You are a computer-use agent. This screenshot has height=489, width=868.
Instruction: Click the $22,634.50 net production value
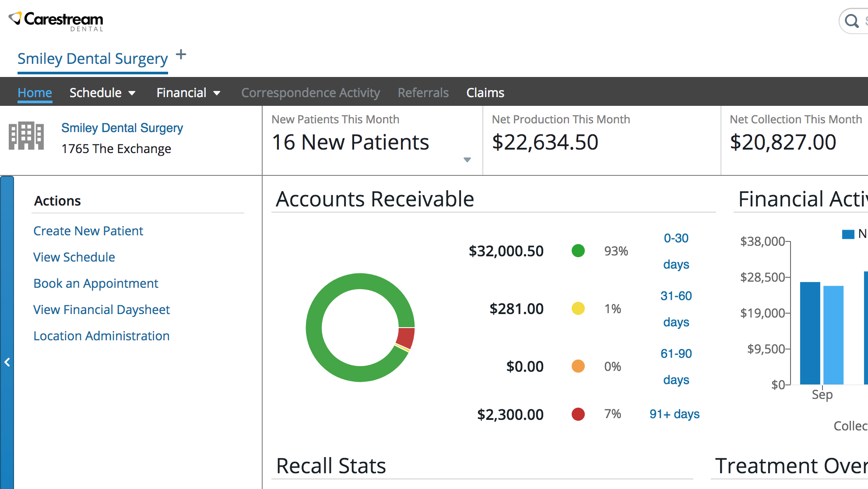coord(545,142)
